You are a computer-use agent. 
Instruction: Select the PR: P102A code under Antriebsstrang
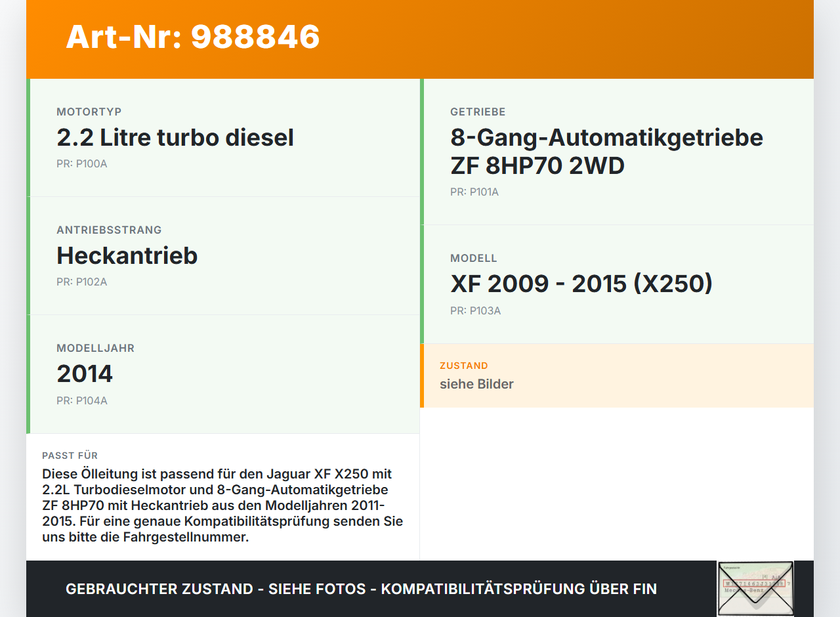[x=81, y=282]
